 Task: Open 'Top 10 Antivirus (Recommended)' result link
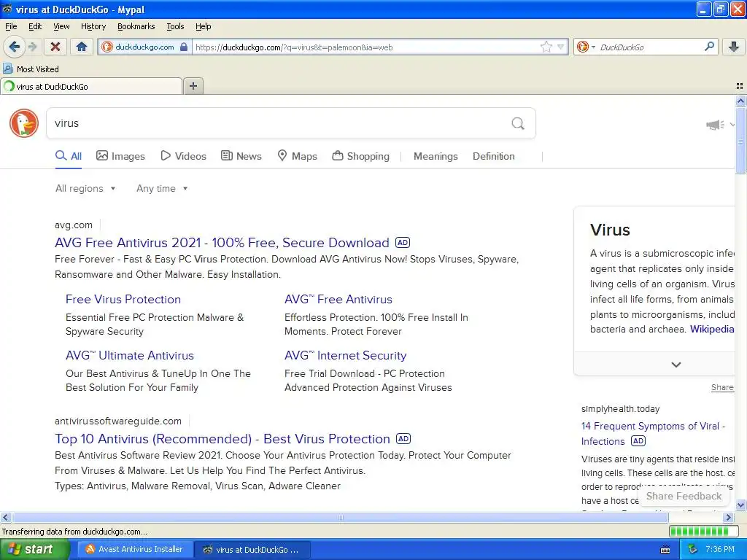coord(222,439)
